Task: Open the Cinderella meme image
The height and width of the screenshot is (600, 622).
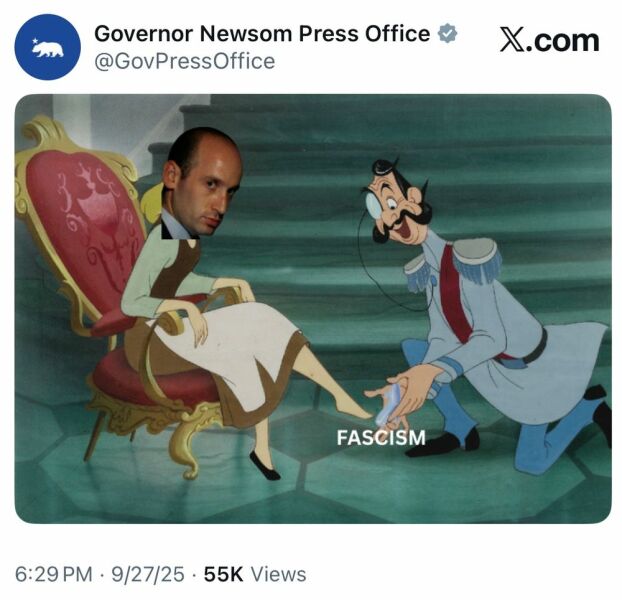Action: 313,309
